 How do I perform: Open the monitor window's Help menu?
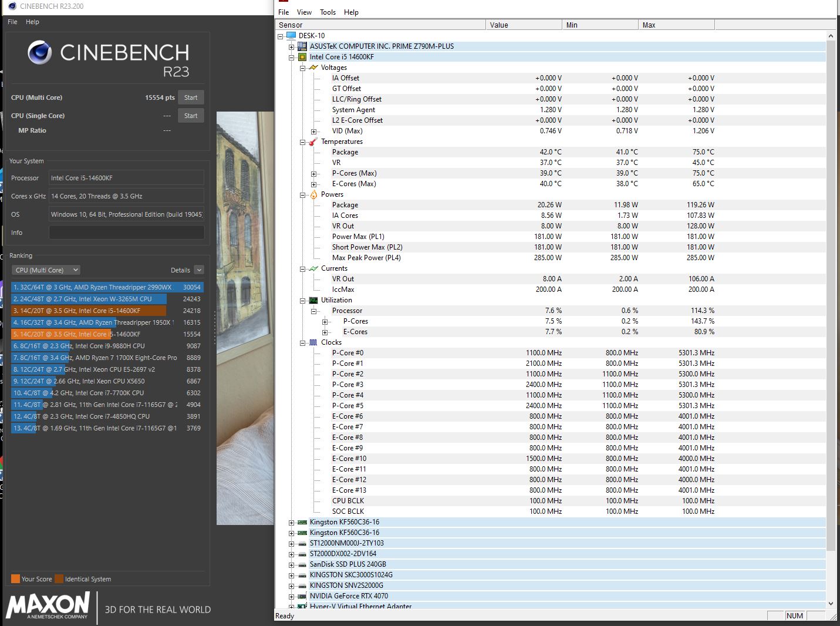pos(351,12)
